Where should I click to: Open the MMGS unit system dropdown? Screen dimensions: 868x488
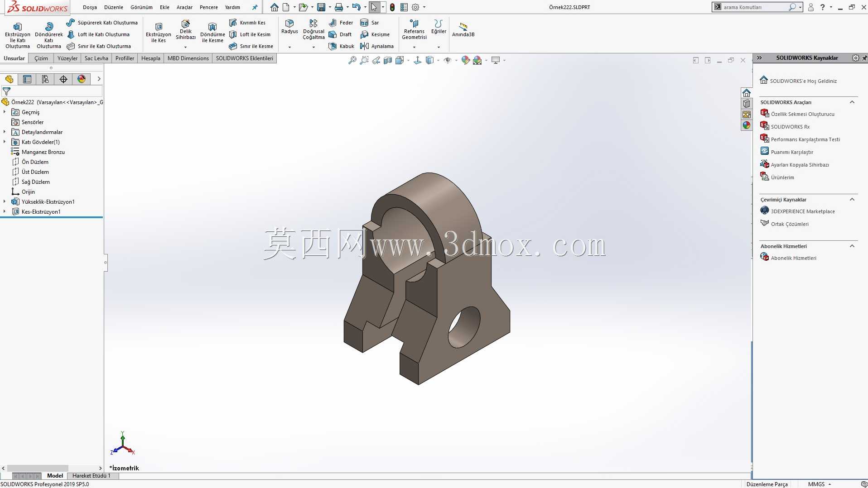(820, 484)
